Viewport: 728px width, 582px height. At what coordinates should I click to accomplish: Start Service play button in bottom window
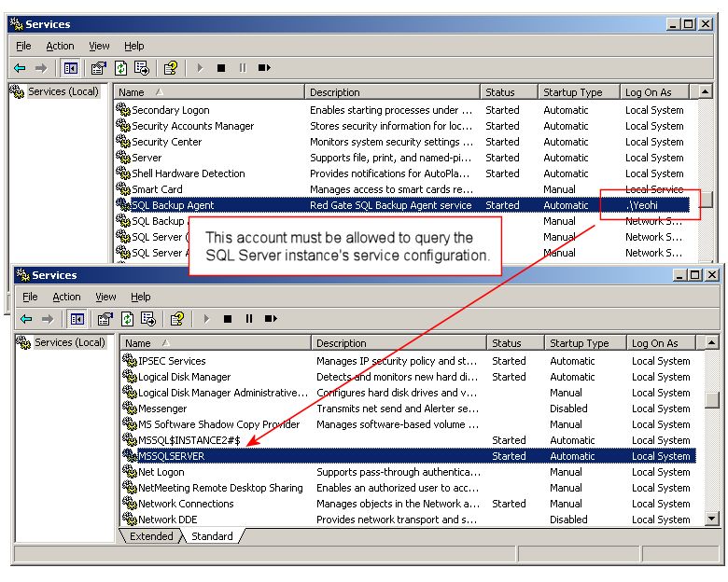[x=206, y=319]
